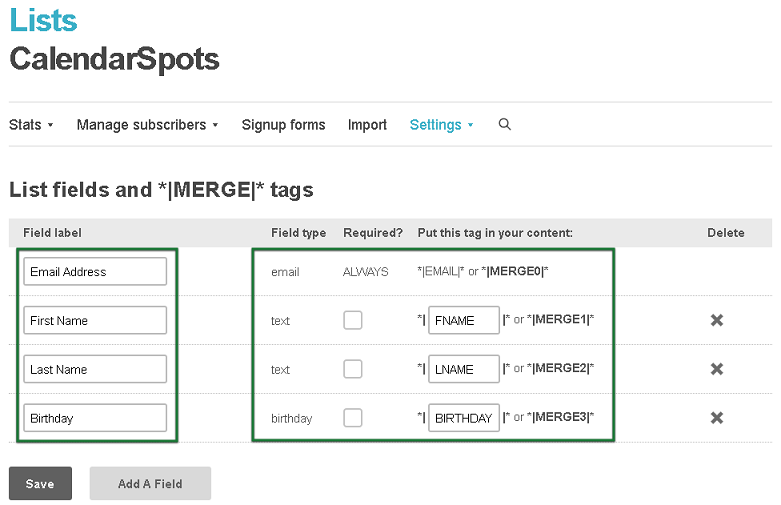Open the Import page
This screenshot has height=505, width=781.
click(367, 125)
